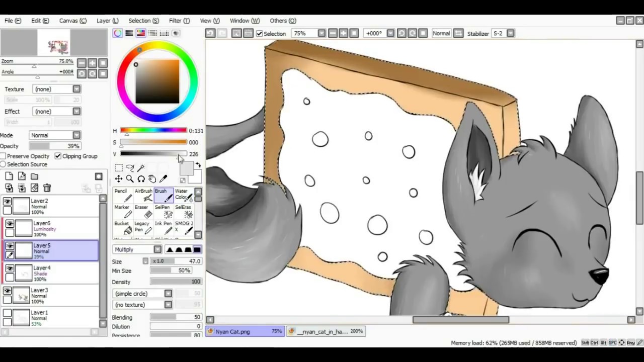
Task: Pick the rotate view tool
Action: [x=141, y=179]
